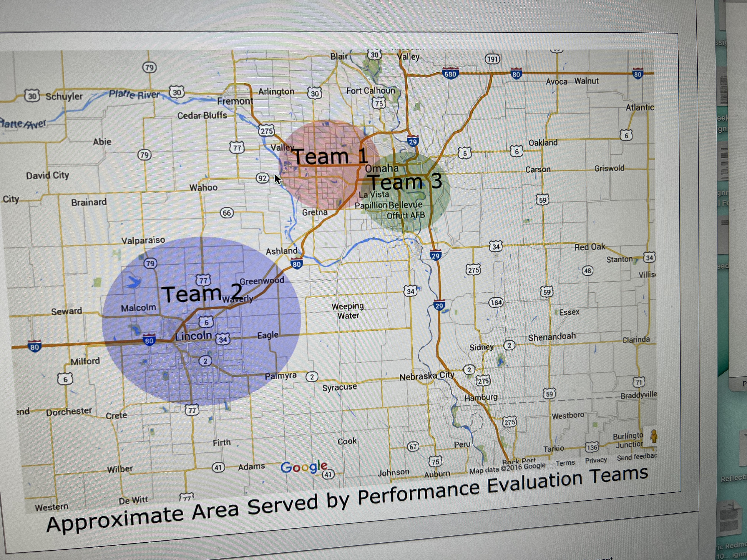
Task: Click the Nebraska City map label
Action: [426, 376]
